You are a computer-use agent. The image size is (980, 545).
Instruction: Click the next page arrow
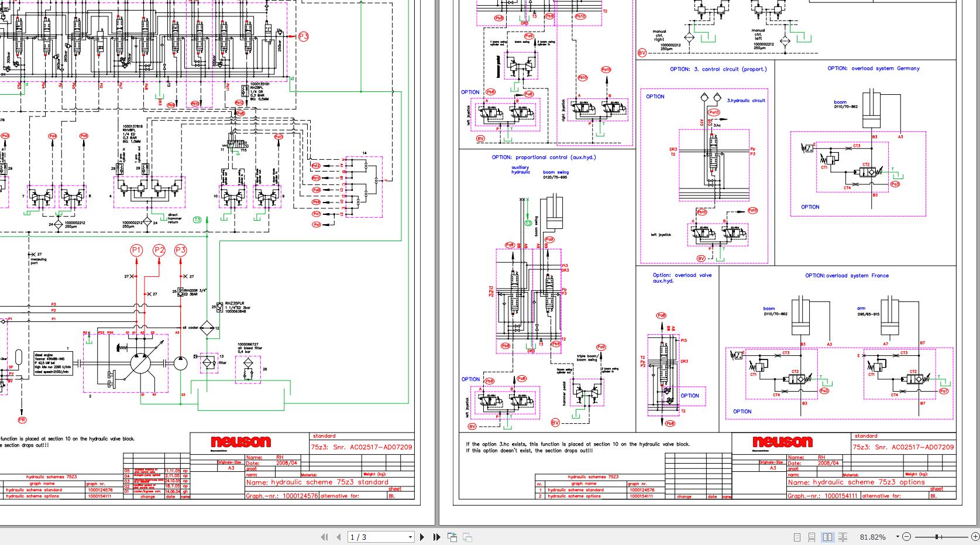422,537
